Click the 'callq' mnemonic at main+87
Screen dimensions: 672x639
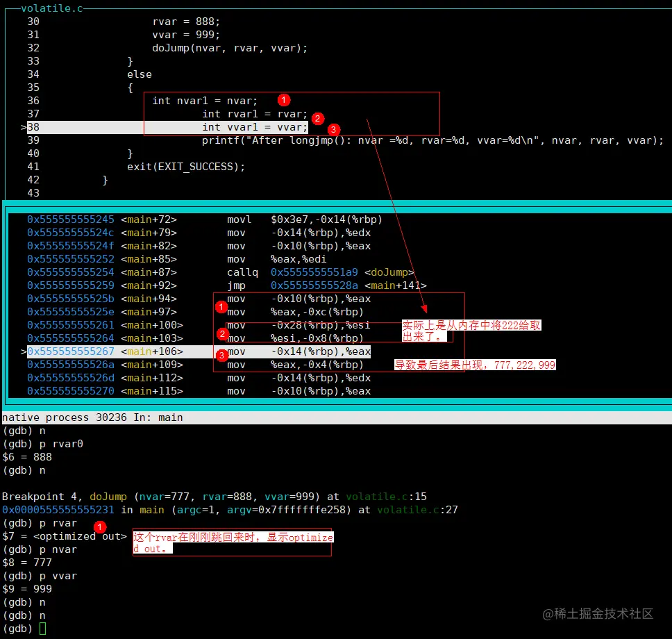click(x=242, y=272)
